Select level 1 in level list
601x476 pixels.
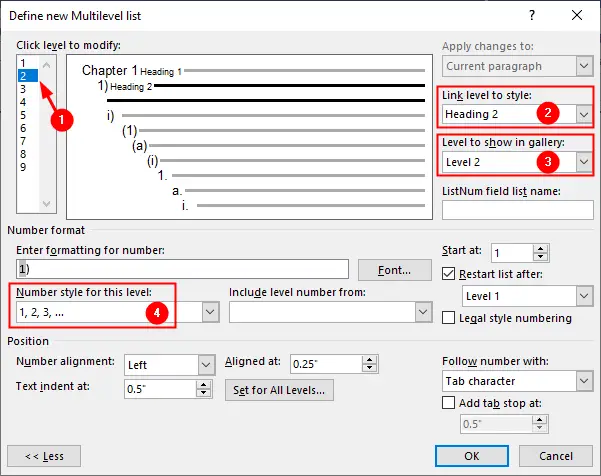pyautogui.click(x=23, y=63)
